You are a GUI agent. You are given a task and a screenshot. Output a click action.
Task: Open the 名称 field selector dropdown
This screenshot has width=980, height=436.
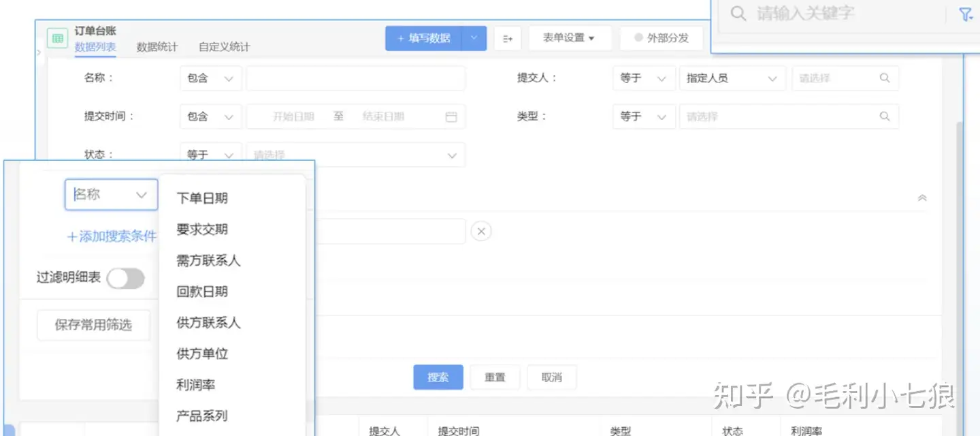pyautogui.click(x=112, y=194)
